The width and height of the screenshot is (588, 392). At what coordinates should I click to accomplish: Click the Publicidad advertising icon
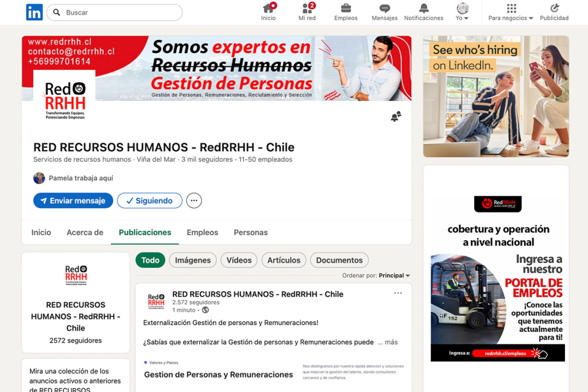554,9
